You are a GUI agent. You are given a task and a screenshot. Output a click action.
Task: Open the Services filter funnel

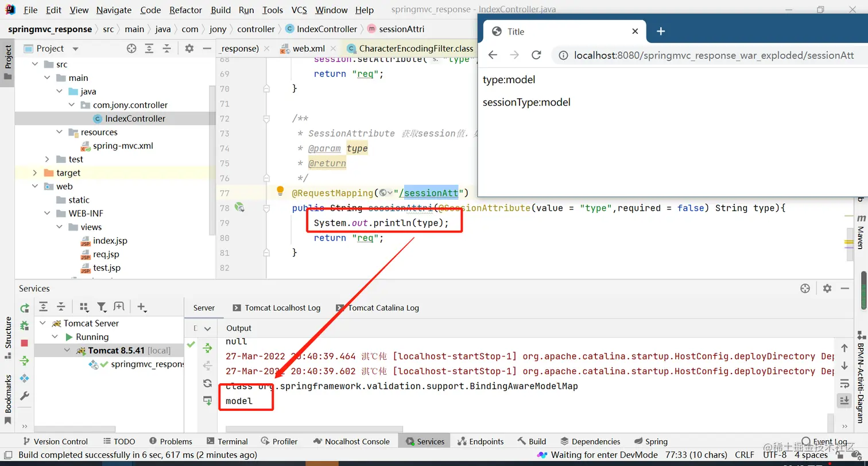pyautogui.click(x=102, y=307)
